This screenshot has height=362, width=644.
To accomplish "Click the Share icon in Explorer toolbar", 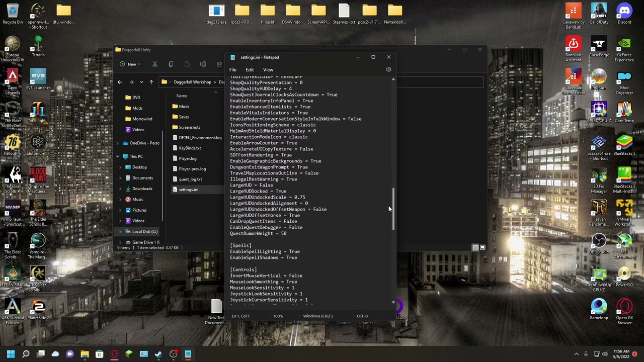I will [x=219, y=64].
